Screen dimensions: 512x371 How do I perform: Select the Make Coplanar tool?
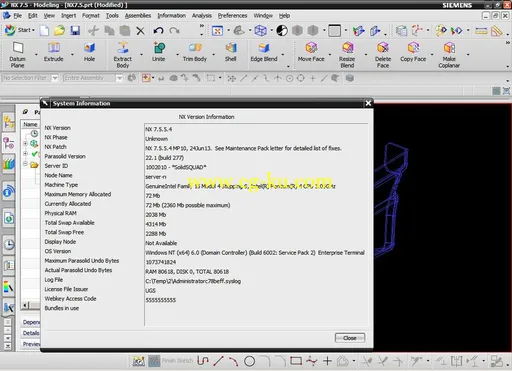pyautogui.click(x=449, y=55)
